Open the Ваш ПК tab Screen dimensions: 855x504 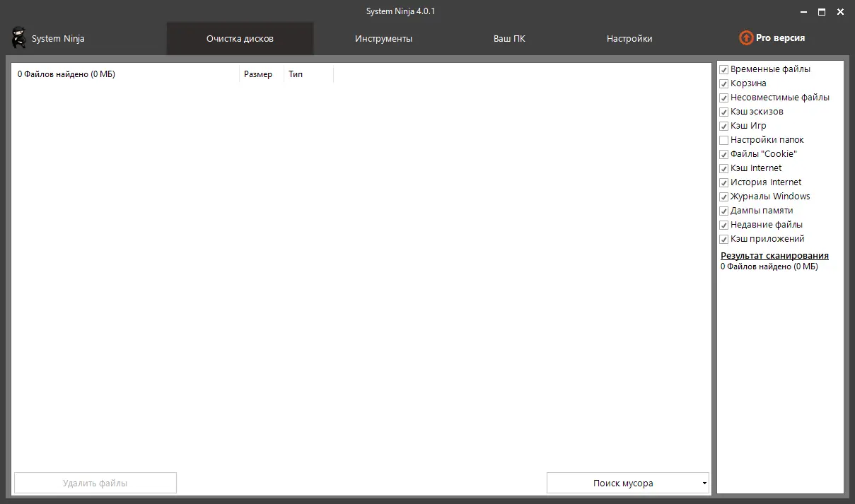tap(509, 39)
